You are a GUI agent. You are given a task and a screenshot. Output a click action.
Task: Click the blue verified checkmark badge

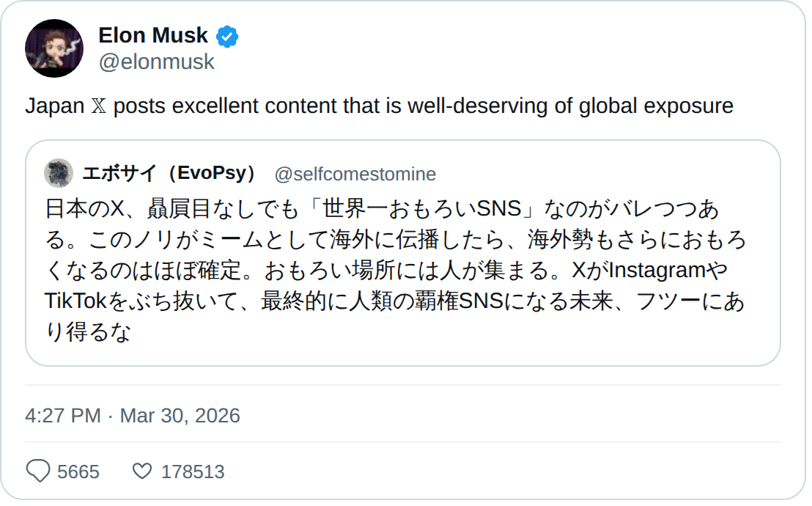click(227, 36)
